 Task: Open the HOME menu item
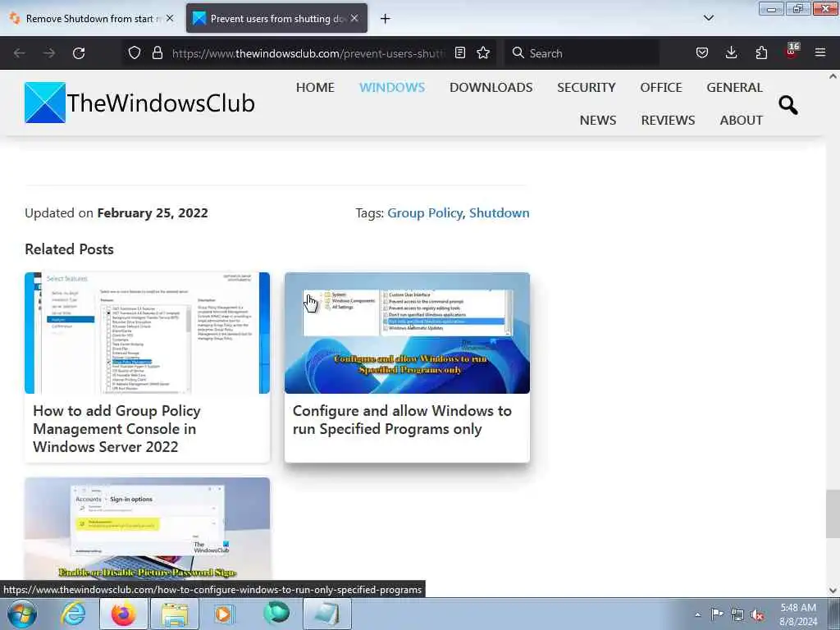click(x=315, y=87)
